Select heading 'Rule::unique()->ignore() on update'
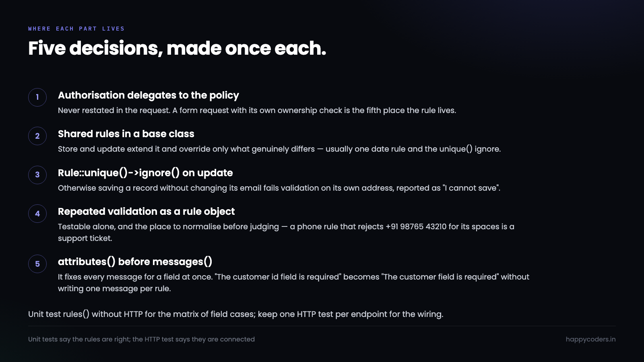The height and width of the screenshot is (362, 644). tap(145, 173)
